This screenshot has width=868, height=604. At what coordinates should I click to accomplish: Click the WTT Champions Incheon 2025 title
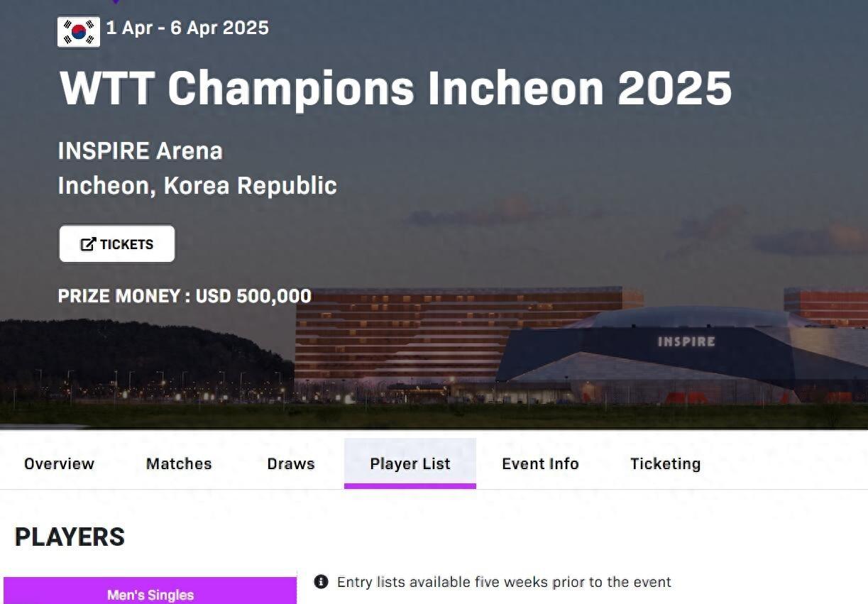pyautogui.click(x=395, y=88)
